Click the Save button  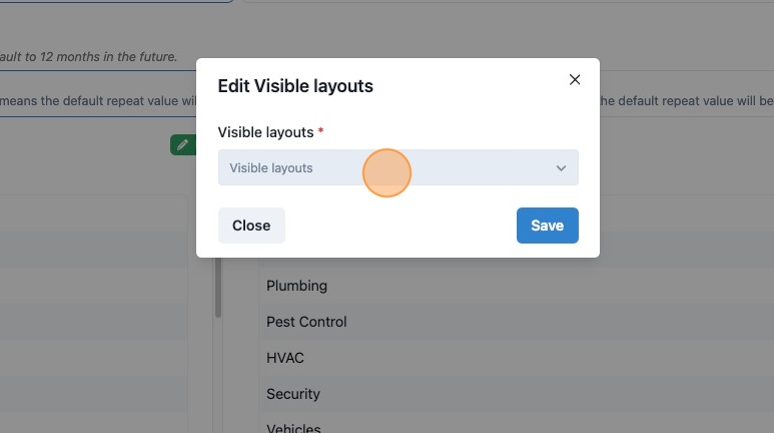point(547,225)
